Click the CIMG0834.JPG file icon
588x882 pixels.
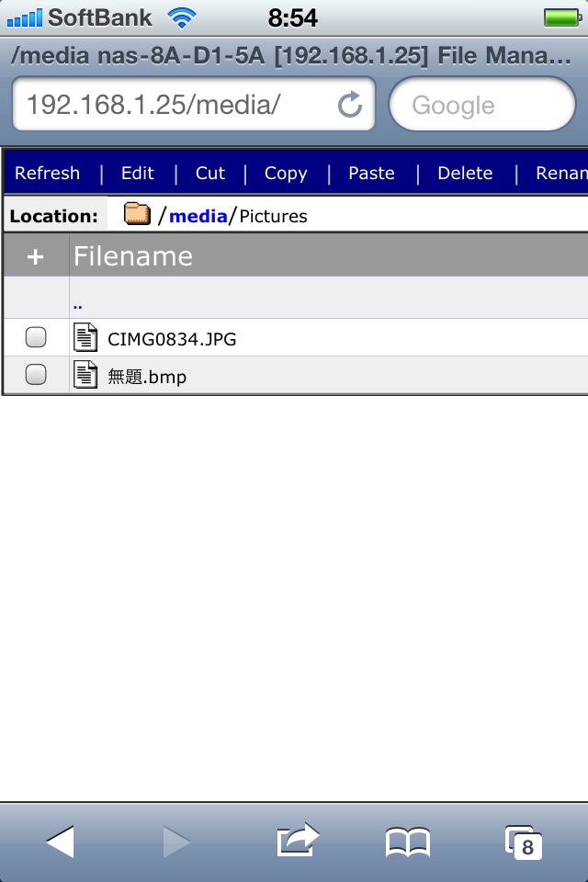[85, 338]
